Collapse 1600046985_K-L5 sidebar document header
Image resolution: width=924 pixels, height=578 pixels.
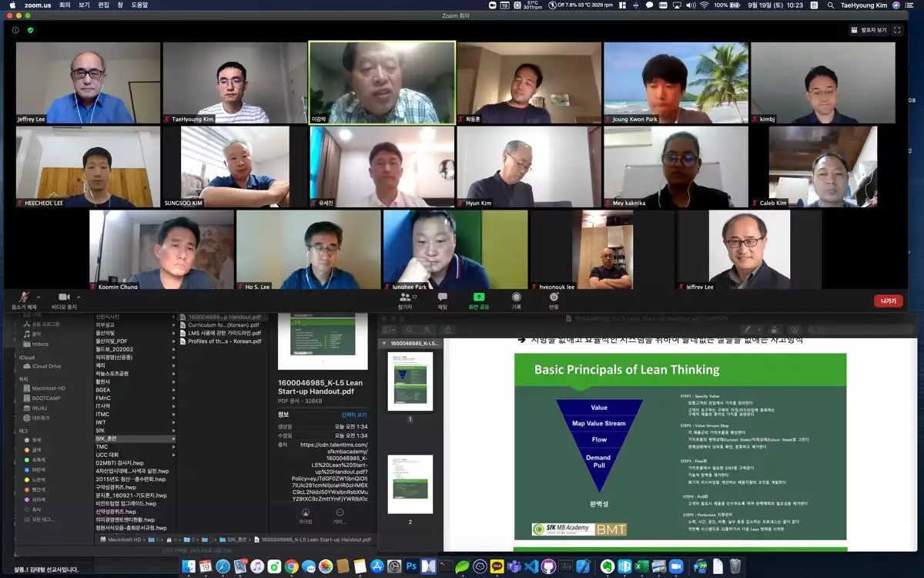pyautogui.click(x=384, y=343)
